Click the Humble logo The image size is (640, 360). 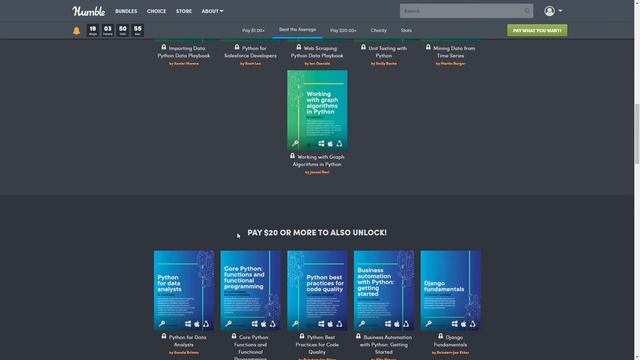[89, 11]
